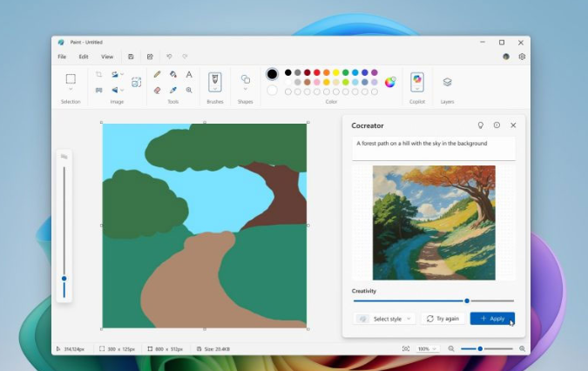Screen dimensions: 588x371
Task: Choose the Text tool
Action: point(189,75)
